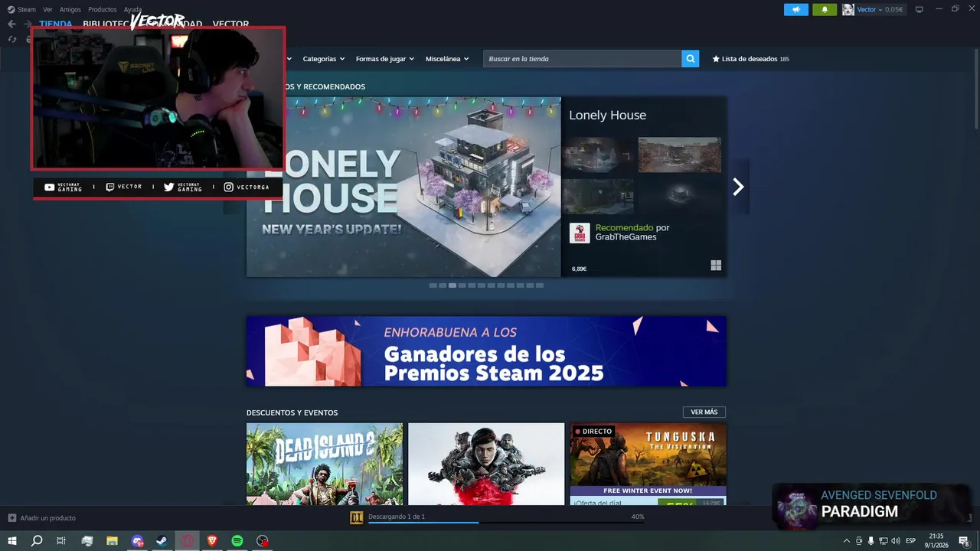Click the store search magnifier button
980x551 pixels.
[691, 59]
